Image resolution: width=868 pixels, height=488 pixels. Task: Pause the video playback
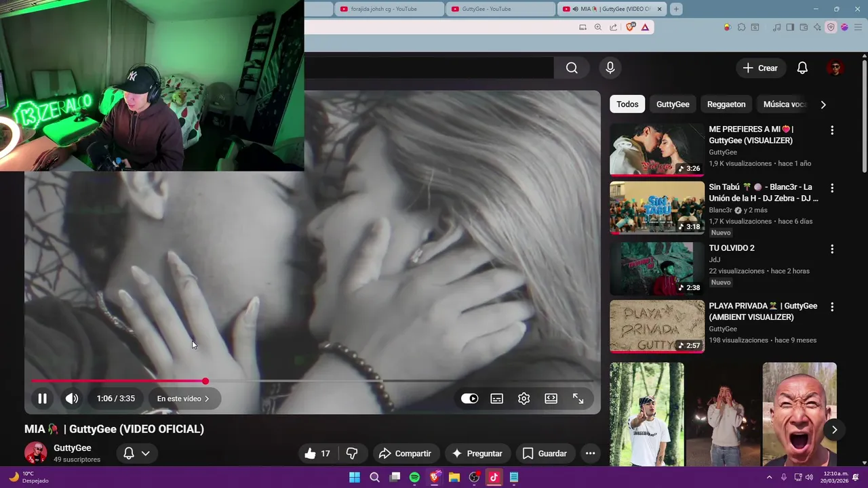click(42, 399)
